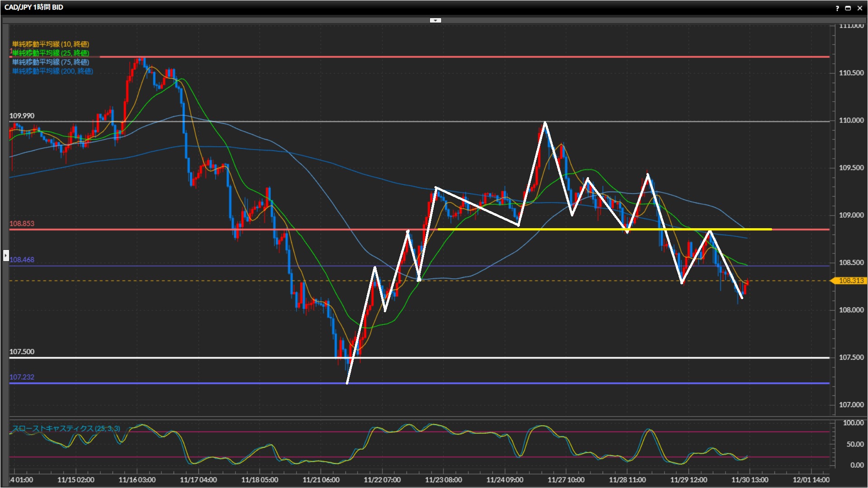
Task: Click the CAD/JPY 1時間 BID title
Action: (x=34, y=7)
